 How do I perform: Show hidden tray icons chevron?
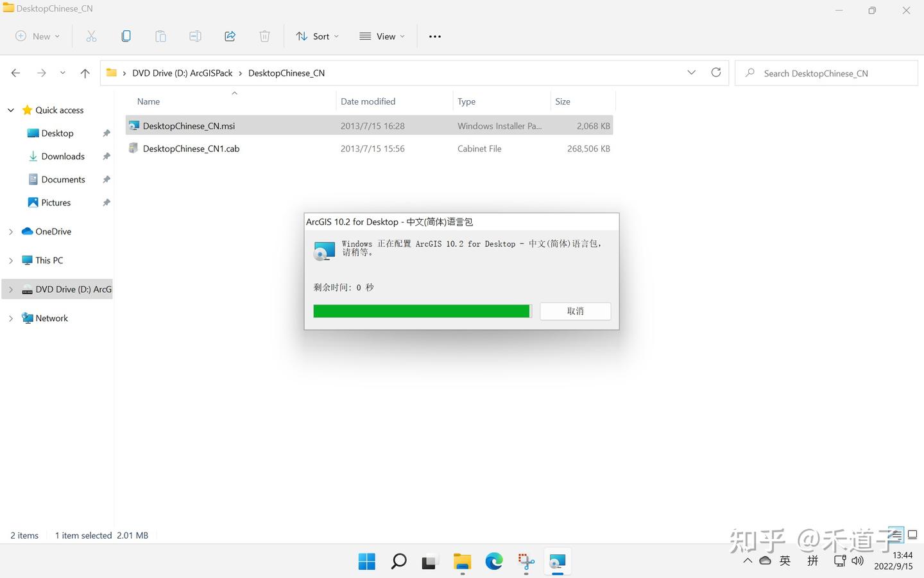tap(748, 561)
